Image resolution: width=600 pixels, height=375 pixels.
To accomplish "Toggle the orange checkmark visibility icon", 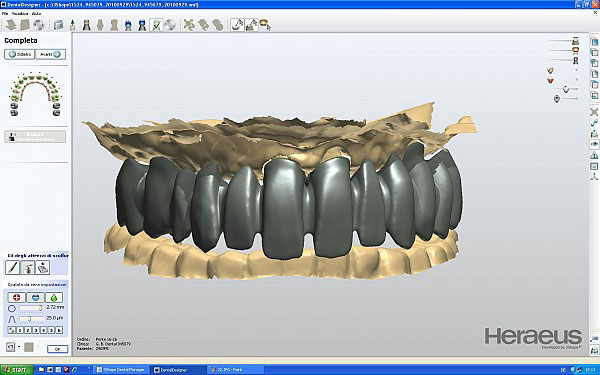I will [x=550, y=70].
